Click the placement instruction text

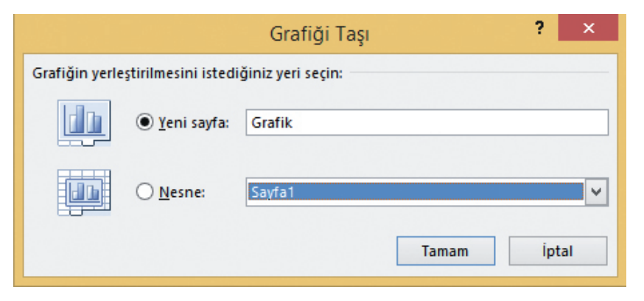[x=188, y=74]
